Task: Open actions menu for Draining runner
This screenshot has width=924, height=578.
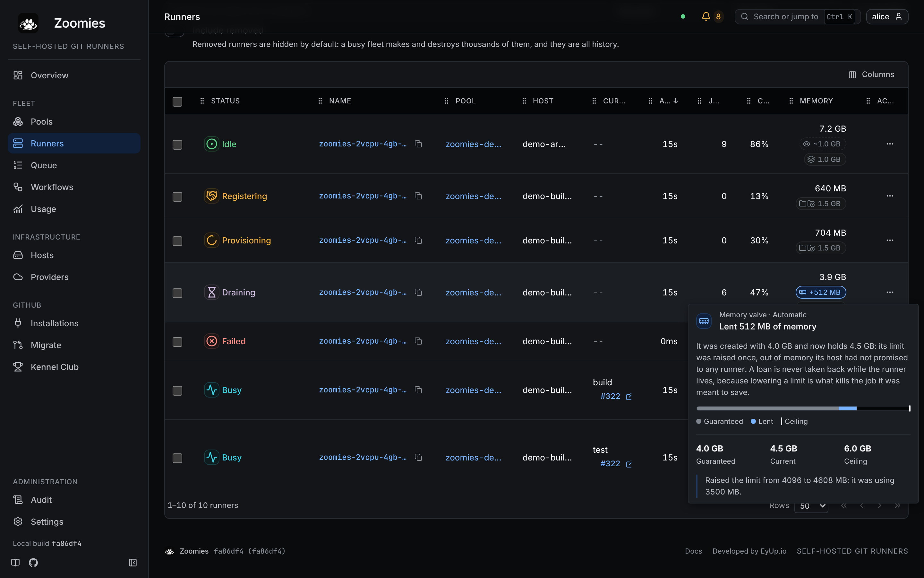Action: [890, 293]
